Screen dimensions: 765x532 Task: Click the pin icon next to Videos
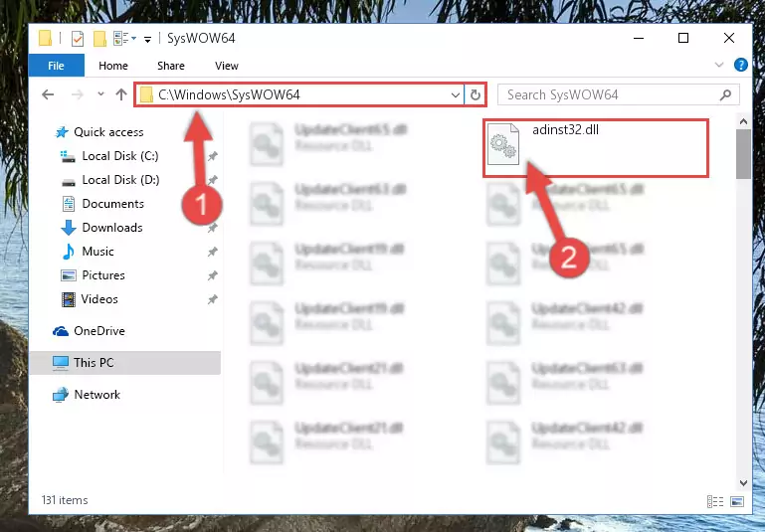click(x=212, y=299)
